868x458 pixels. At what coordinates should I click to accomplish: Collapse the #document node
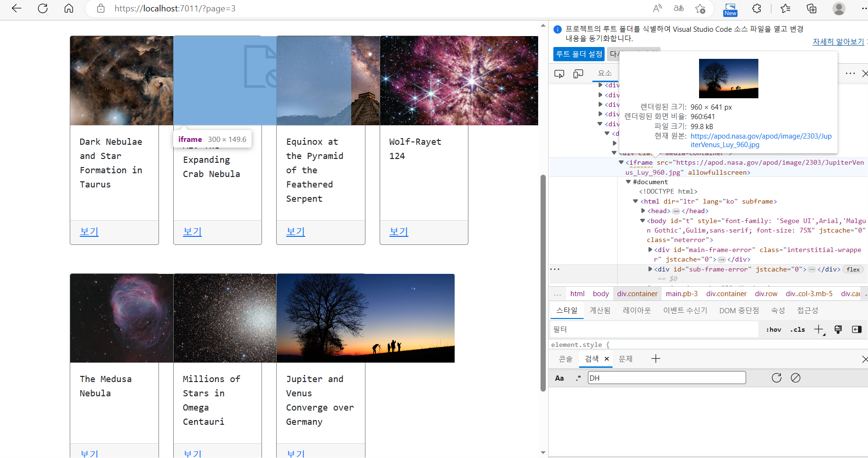pyautogui.click(x=628, y=182)
